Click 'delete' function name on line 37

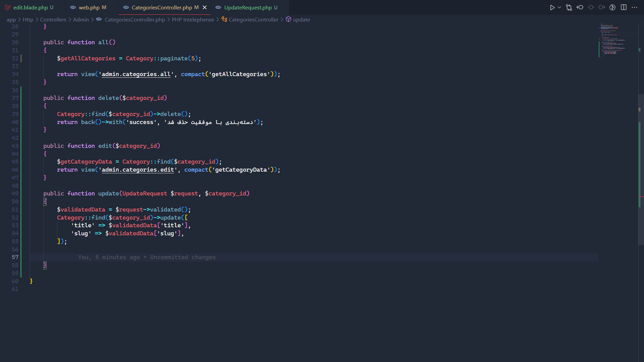[x=108, y=98]
